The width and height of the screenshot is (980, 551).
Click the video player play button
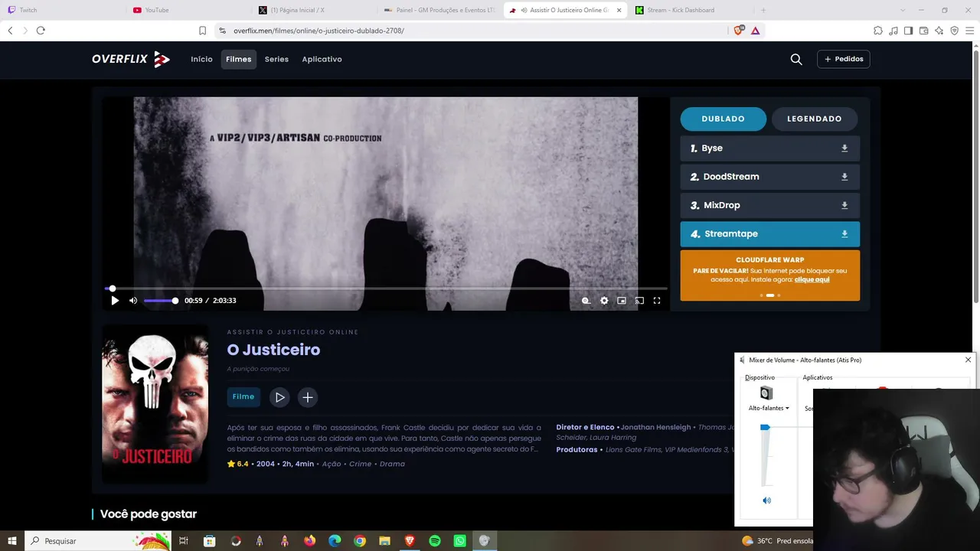click(x=115, y=301)
